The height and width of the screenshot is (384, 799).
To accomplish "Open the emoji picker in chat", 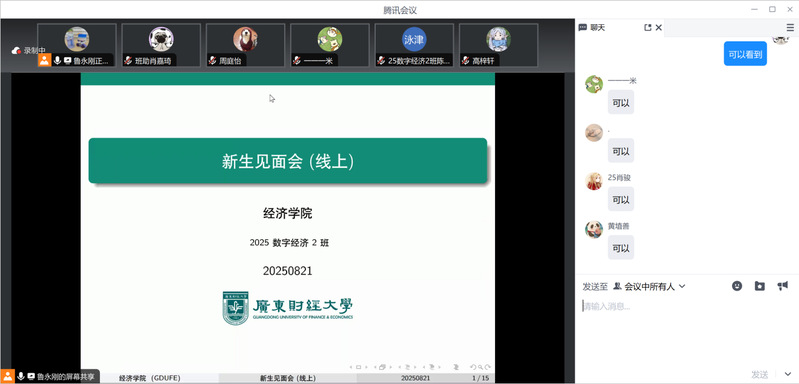I will pos(737,286).
